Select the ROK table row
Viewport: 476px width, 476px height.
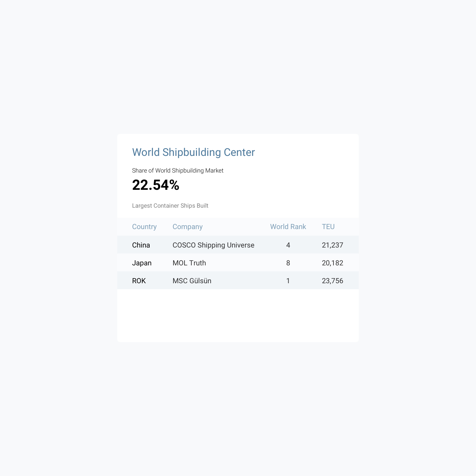pyautogui.click(x=238, y=280)
